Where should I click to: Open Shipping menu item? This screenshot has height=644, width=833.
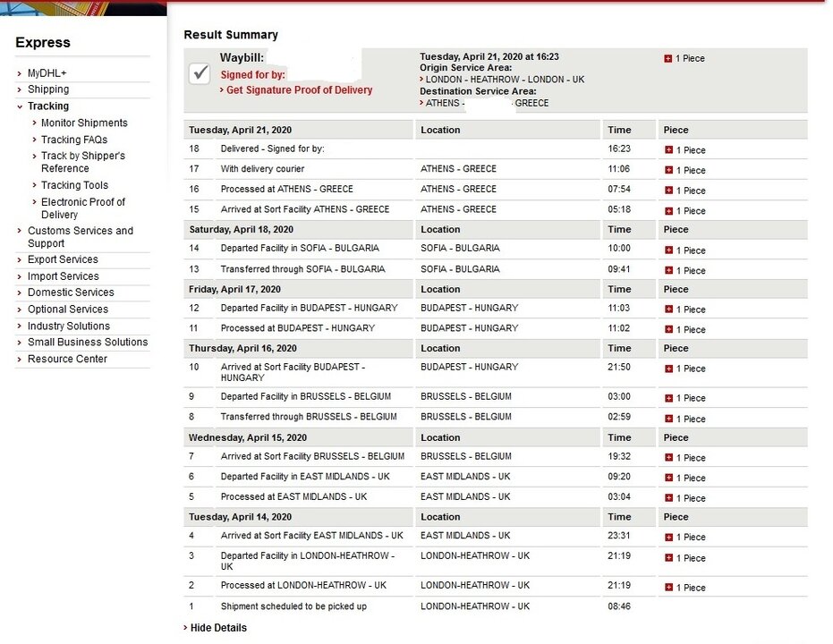pyautogui.click(x=48, y=89)
